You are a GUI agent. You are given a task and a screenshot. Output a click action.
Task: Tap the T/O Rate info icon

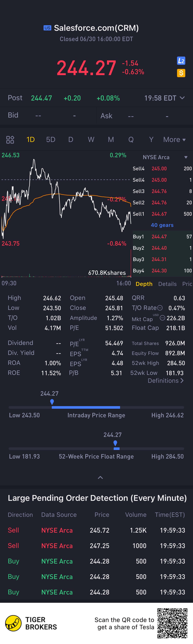160,308
